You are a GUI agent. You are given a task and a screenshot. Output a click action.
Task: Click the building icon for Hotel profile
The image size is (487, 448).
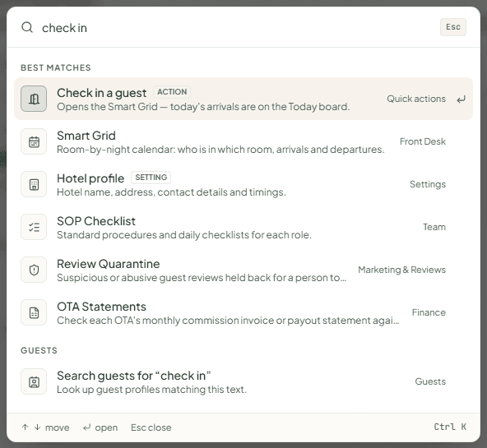34,184
